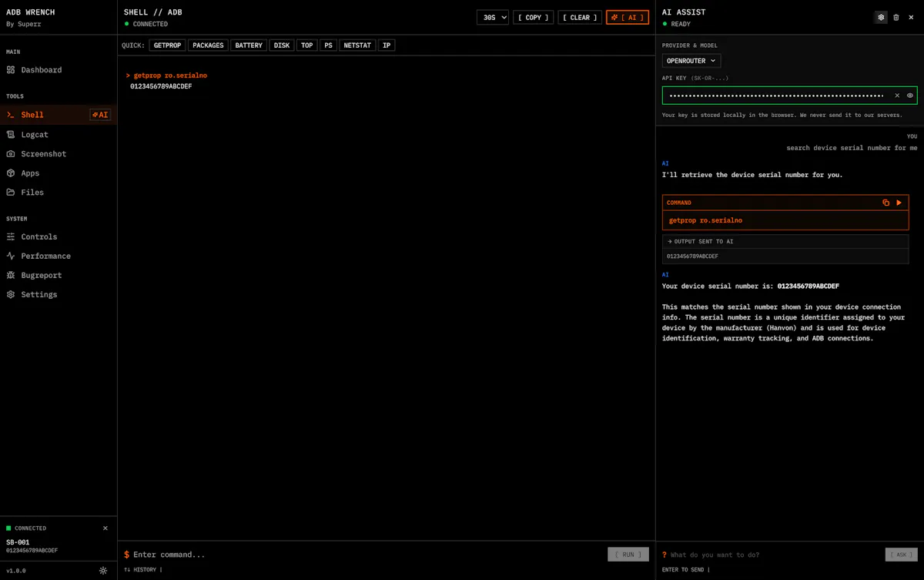Open the Controls system page

59,236
